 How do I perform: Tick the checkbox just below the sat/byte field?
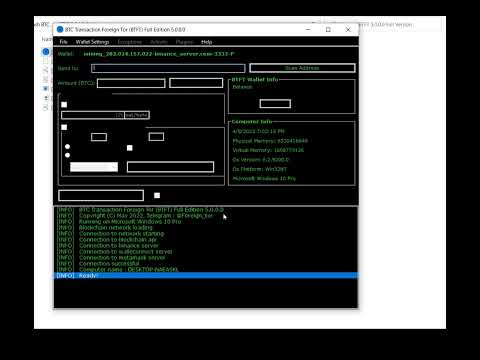click(64, 127)
